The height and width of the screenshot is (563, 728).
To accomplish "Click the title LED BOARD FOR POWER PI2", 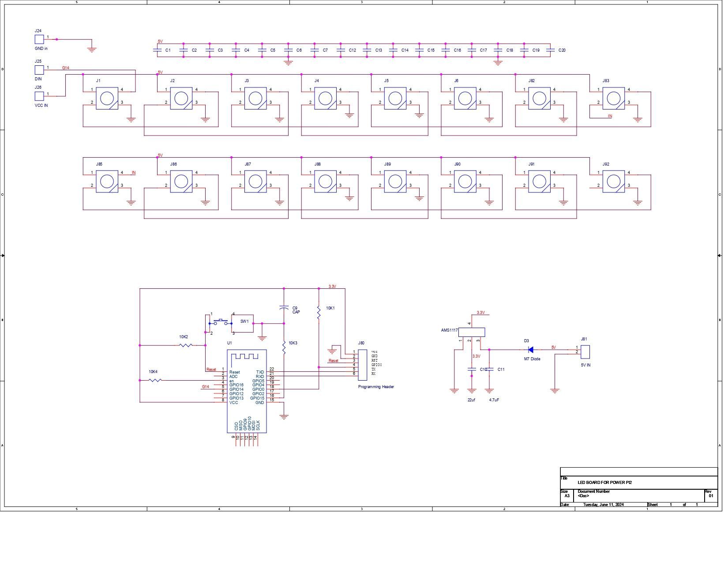I will pos(604,482).
